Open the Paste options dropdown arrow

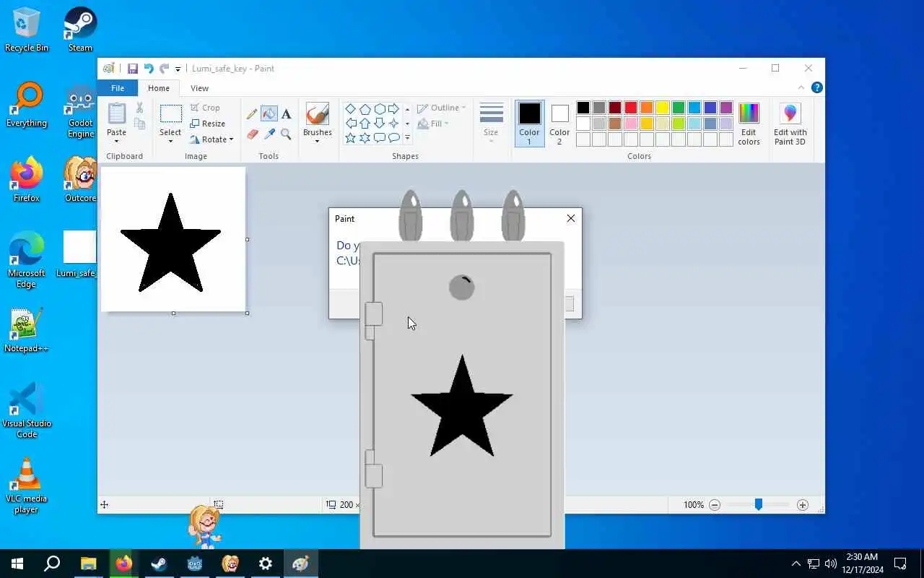pos(116,141)
